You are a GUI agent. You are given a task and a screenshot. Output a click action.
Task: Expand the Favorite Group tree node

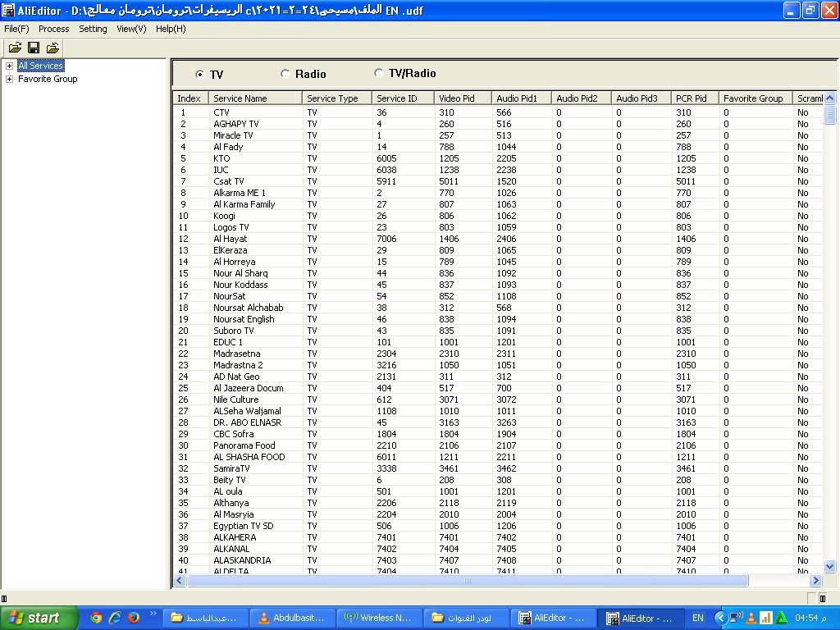click(9, 80)
